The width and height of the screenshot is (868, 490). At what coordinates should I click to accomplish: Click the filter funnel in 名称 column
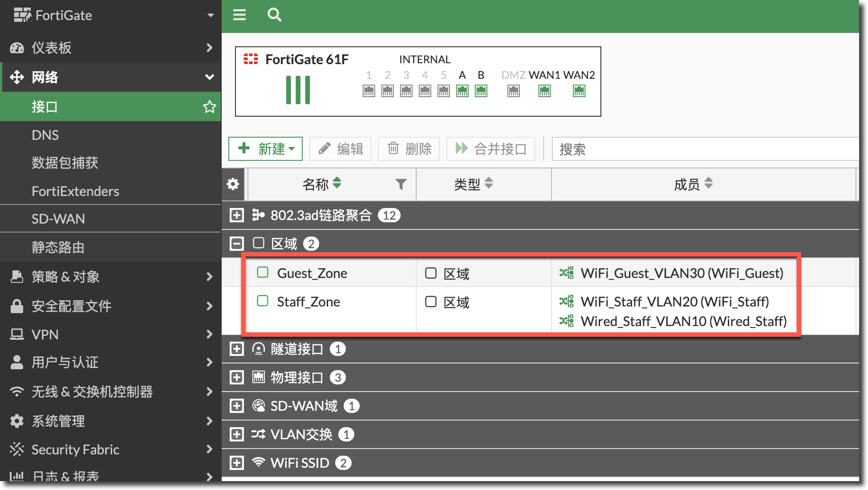click(x=401, y=184)
